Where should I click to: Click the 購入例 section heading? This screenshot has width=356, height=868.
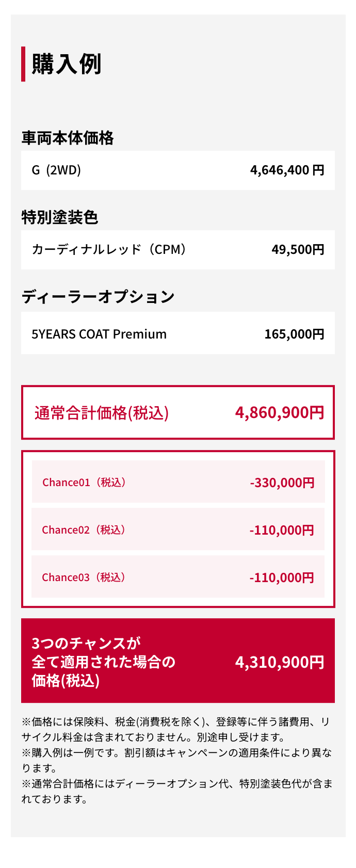(67, 65)
